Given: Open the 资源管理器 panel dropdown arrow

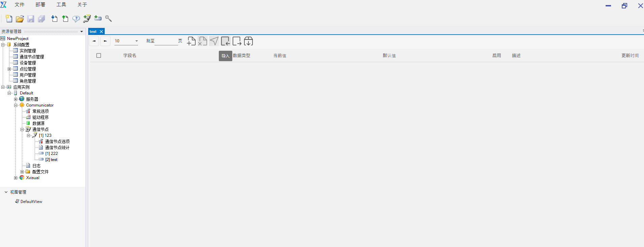Looking at the screenshot, I should 81,32.
